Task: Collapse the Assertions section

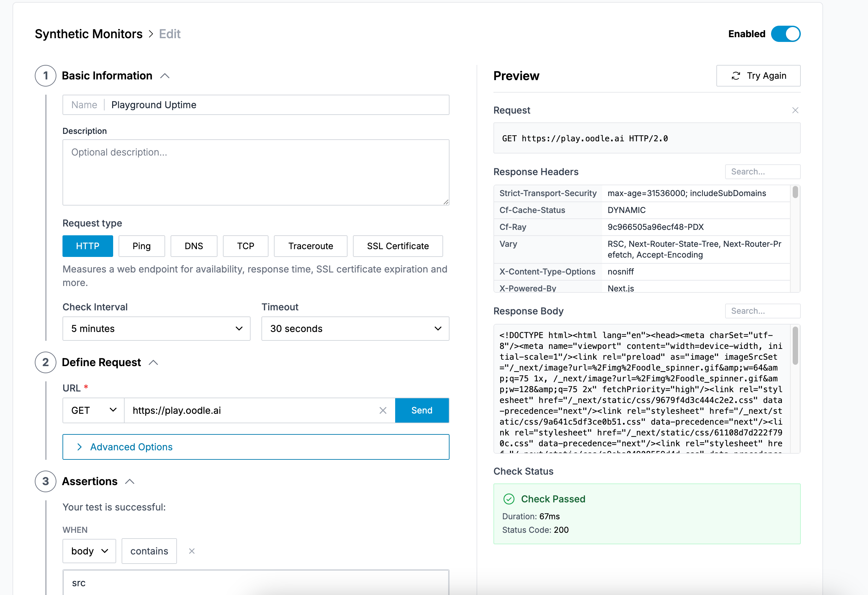Action: (130, 481)
